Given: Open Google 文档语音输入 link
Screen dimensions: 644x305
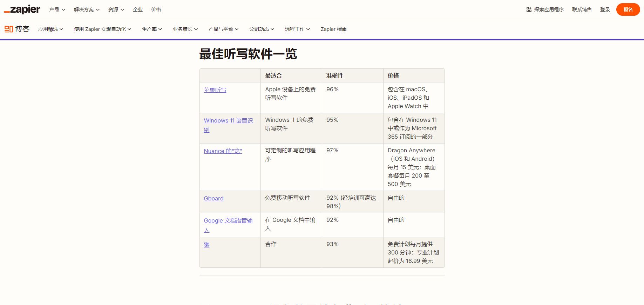Looking at the screenshot, I should pos(228,225).
